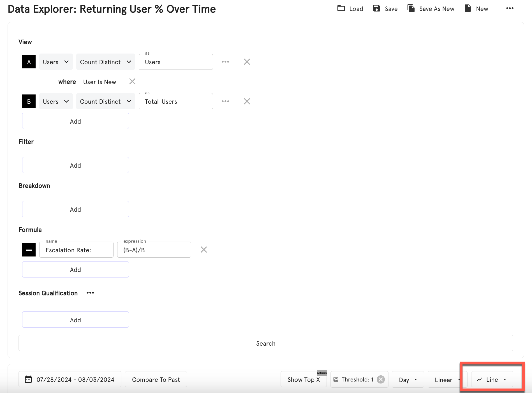Open more options for row A Users
The width and height of the screenshot is (532, 393).
pos(225,62)
